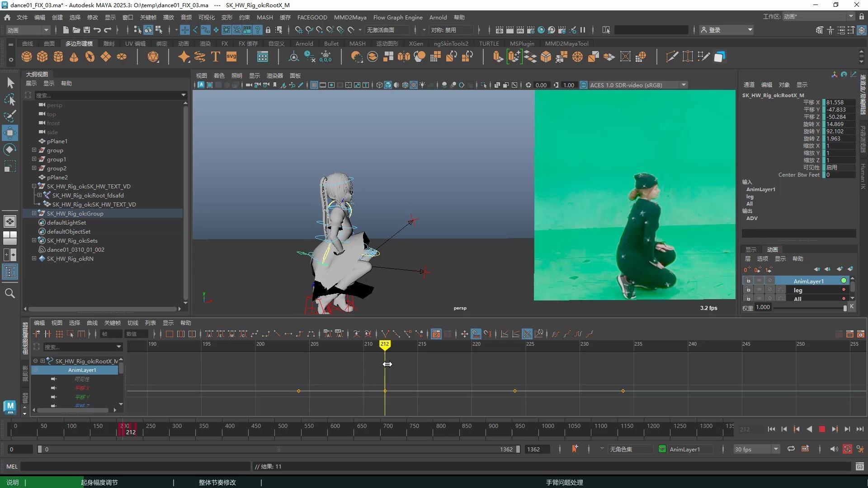Select the Rotate tool in the toolbox

10,150
